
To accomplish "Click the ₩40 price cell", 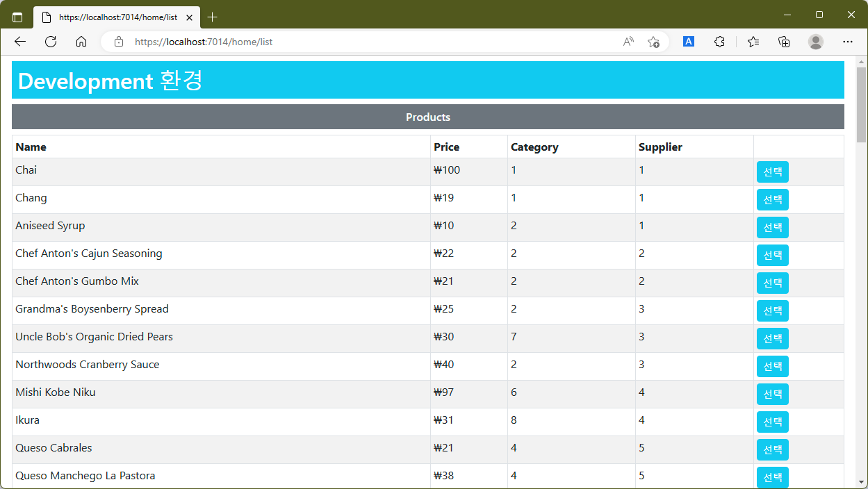I will pyautogui.click(x=469, y=367).
